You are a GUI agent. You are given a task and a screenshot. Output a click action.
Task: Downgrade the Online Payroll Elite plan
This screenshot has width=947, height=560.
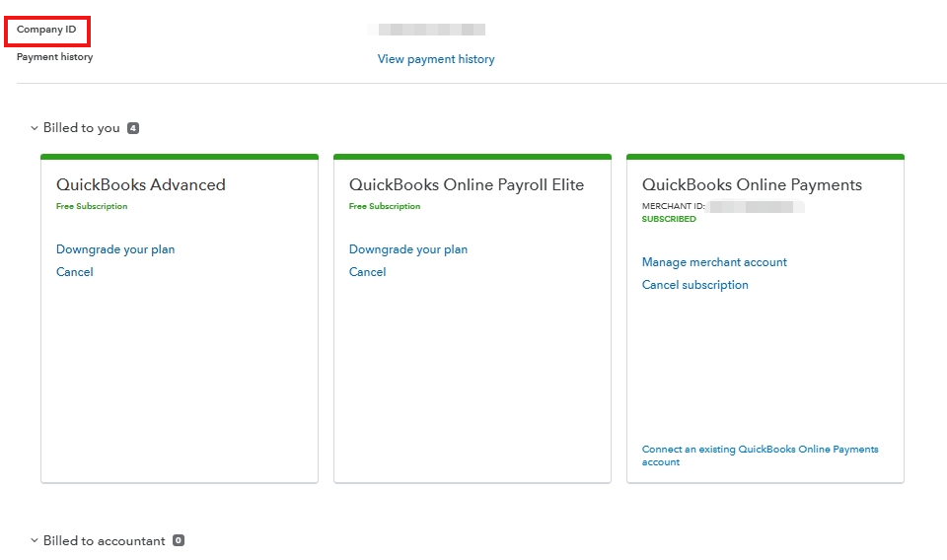(408, 249)
